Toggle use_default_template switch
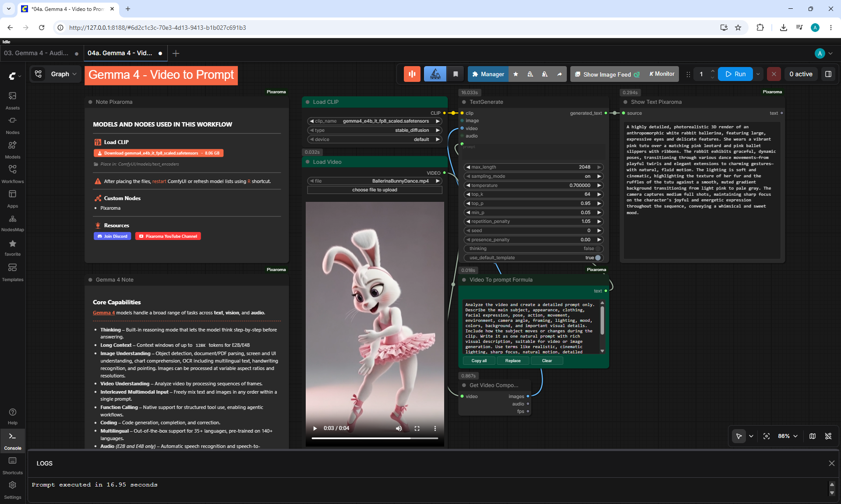The image size is (841, 504). [x=597, y=258]
